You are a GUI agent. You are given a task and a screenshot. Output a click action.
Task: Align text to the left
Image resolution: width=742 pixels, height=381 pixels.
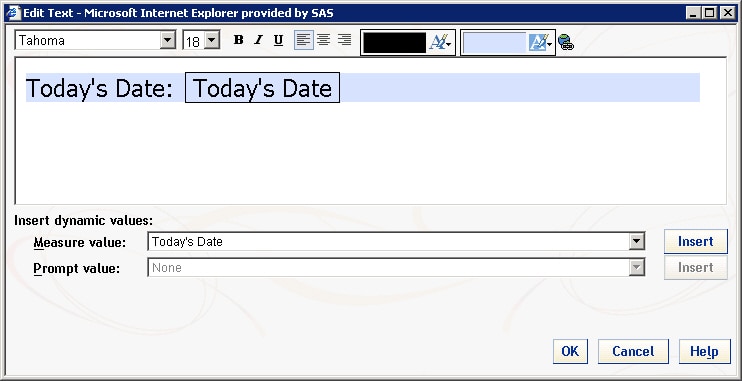coord(303,40)
